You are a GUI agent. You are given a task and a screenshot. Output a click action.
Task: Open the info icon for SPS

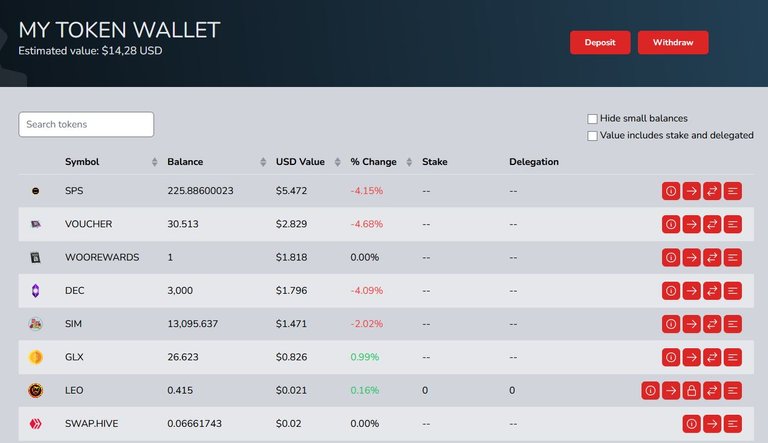coord(671,191)
